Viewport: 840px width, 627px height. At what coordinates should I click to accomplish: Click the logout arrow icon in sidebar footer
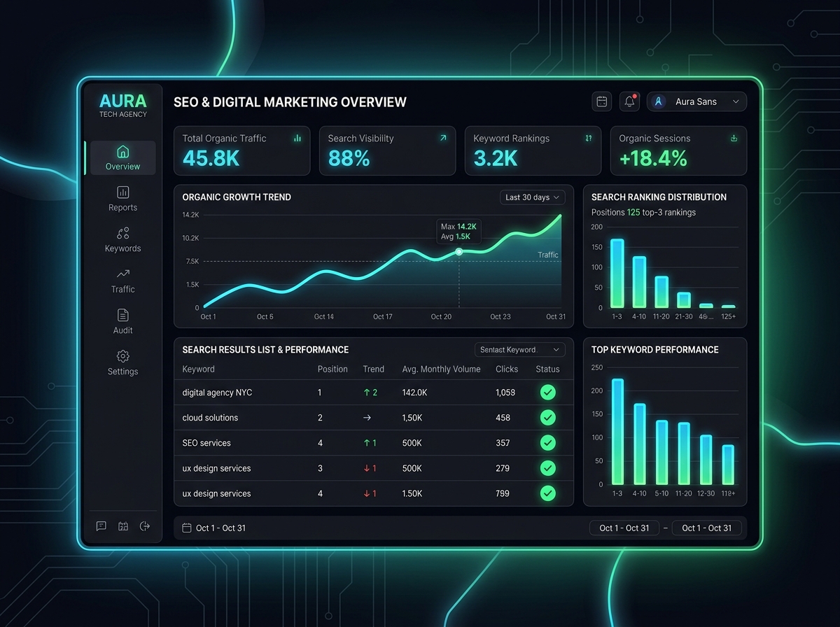click(x=145, y=526)
